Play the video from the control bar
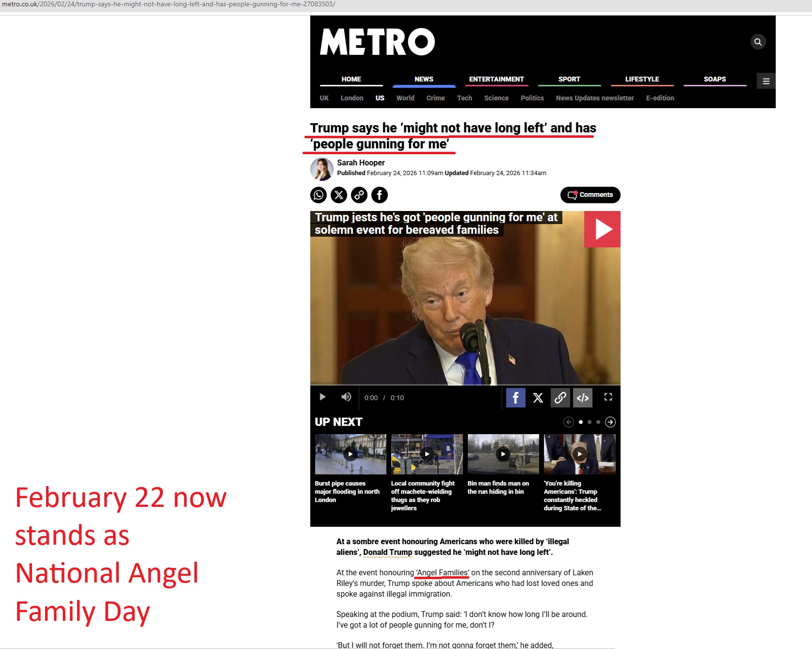This screenshot has height=649, width=812. click(322, 397)
